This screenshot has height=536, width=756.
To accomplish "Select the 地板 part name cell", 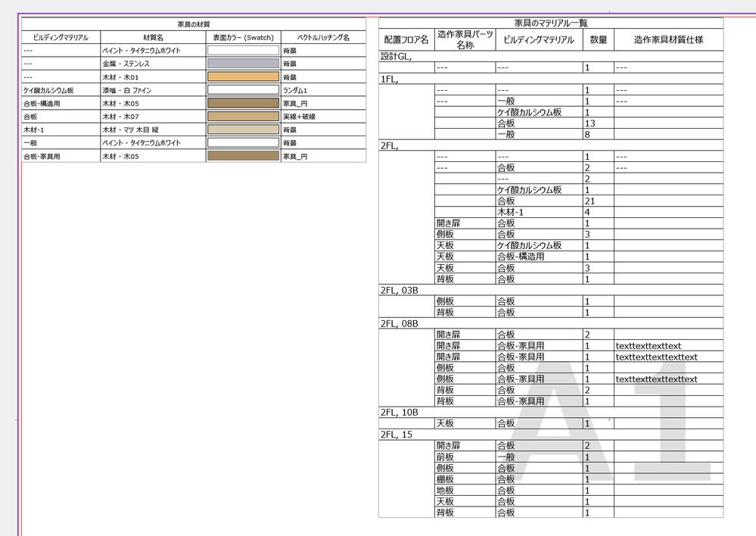I will 465,490.
